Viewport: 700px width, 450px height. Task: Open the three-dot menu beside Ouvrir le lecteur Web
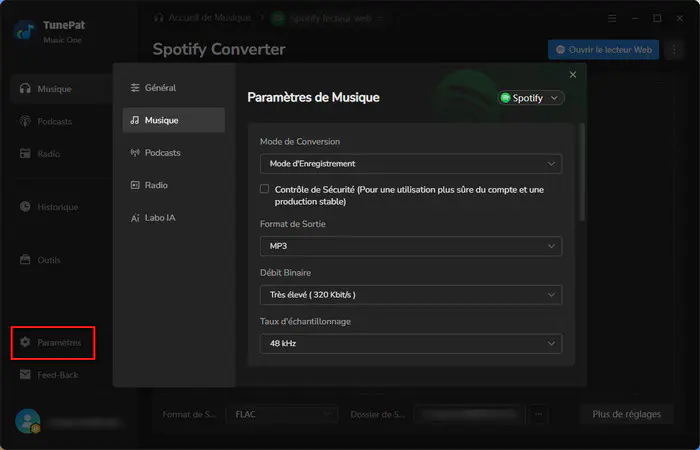(675, 50)
